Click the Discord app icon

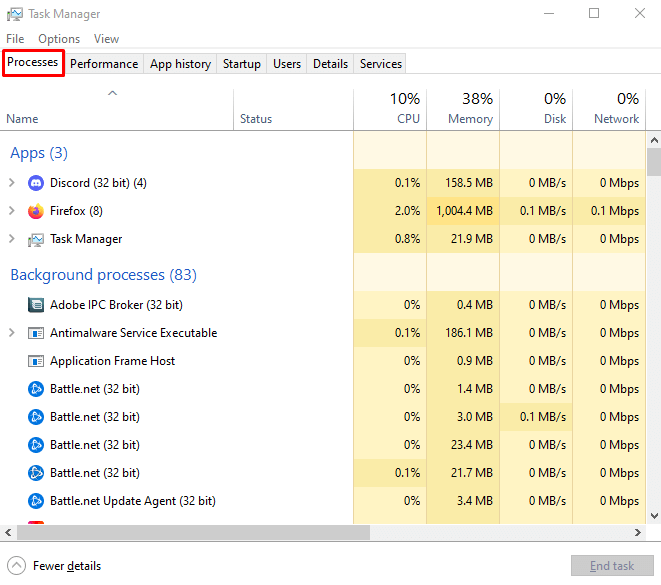tap(36, 183)
